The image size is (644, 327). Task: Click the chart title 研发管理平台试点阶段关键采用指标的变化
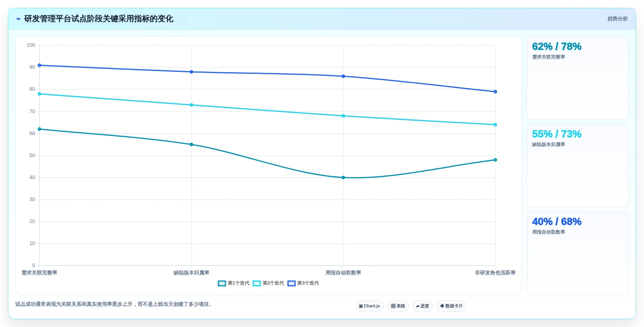pos(98,19)
